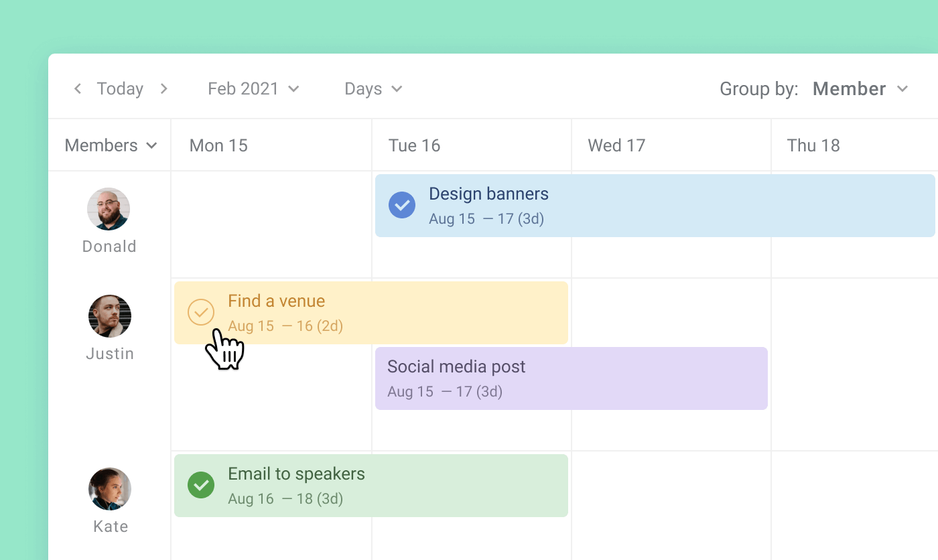The height and width of the screenshot is (560, 938).
Task: Open the Design banners task title
Action: (x=488, y=194)
